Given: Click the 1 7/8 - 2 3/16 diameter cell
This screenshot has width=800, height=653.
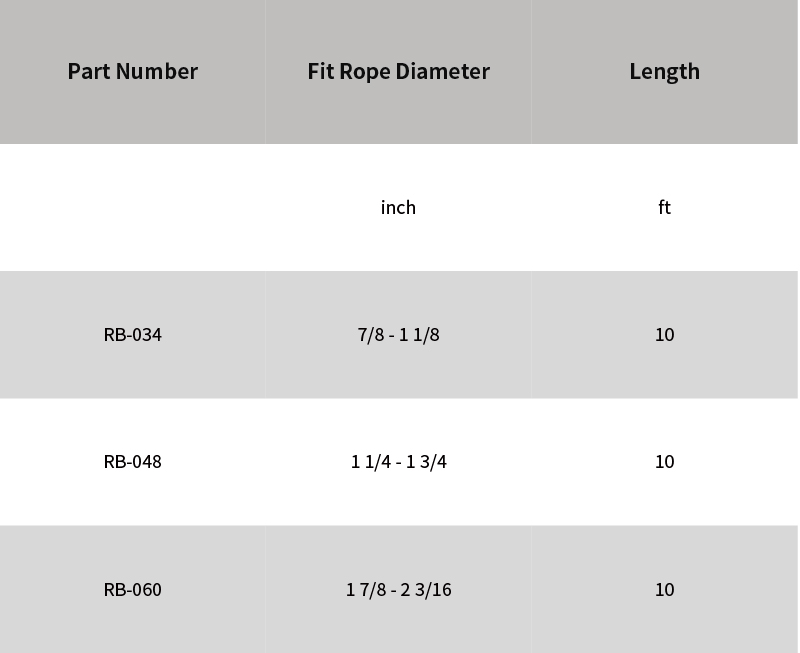Looking at the screenshot, I should (398, 589).
